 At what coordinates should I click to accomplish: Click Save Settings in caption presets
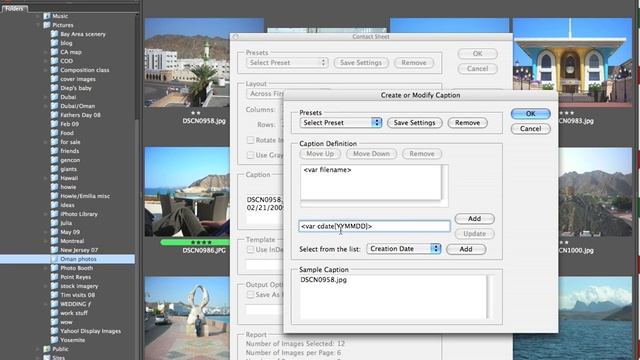[x=414, y=122]
